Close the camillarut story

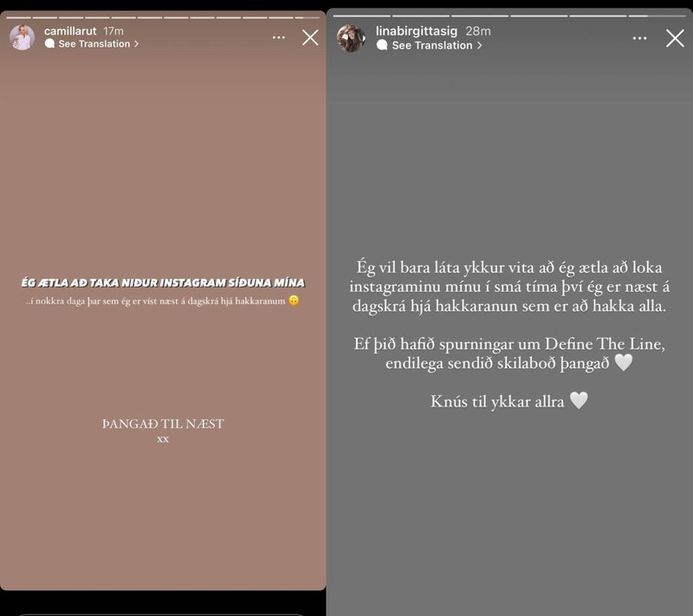(310, 37)
